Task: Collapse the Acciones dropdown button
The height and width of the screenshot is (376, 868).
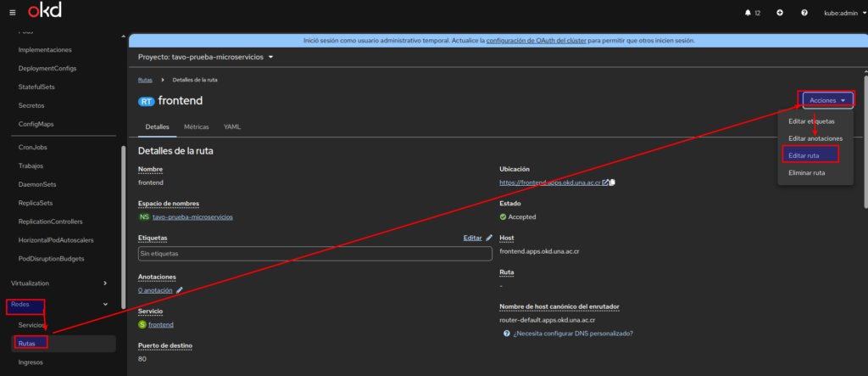Action: (827, 100)
